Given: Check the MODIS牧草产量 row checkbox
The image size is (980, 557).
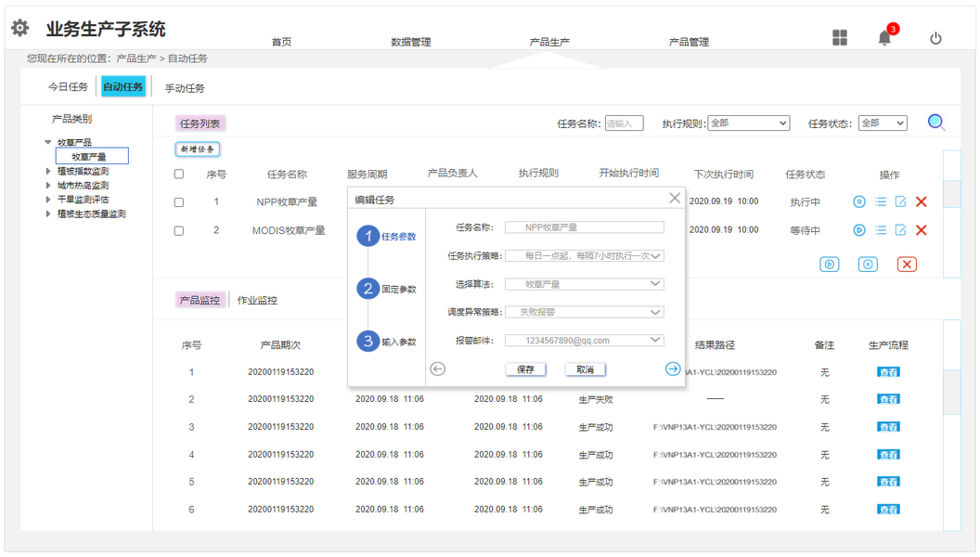Looking at the screenshot, I should (179, 230).
